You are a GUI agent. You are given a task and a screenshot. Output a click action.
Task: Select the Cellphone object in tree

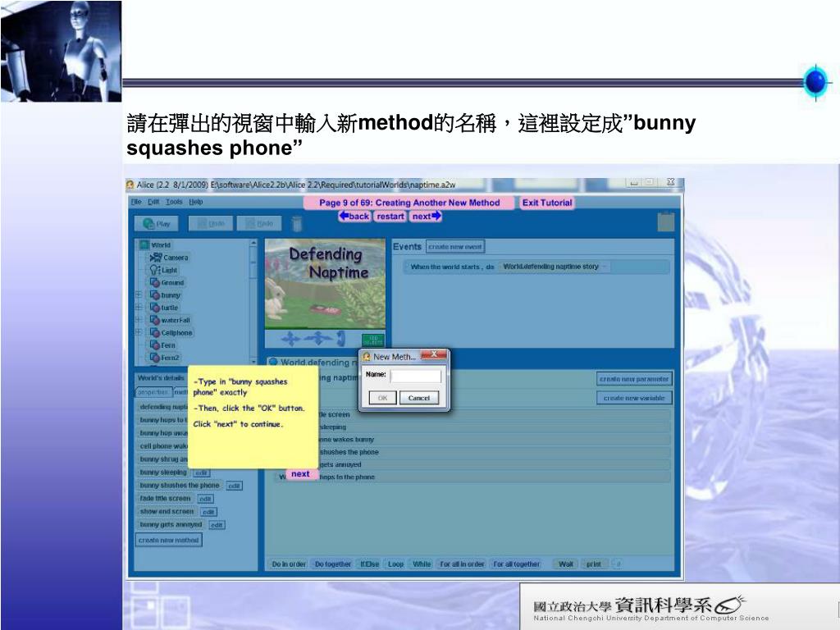(171, 333)
